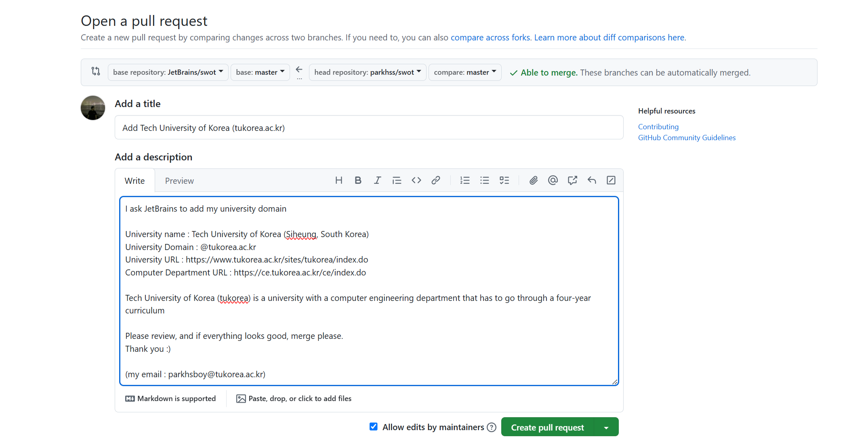Insert a saved reply using the arrow icon

tap(592, 180)
